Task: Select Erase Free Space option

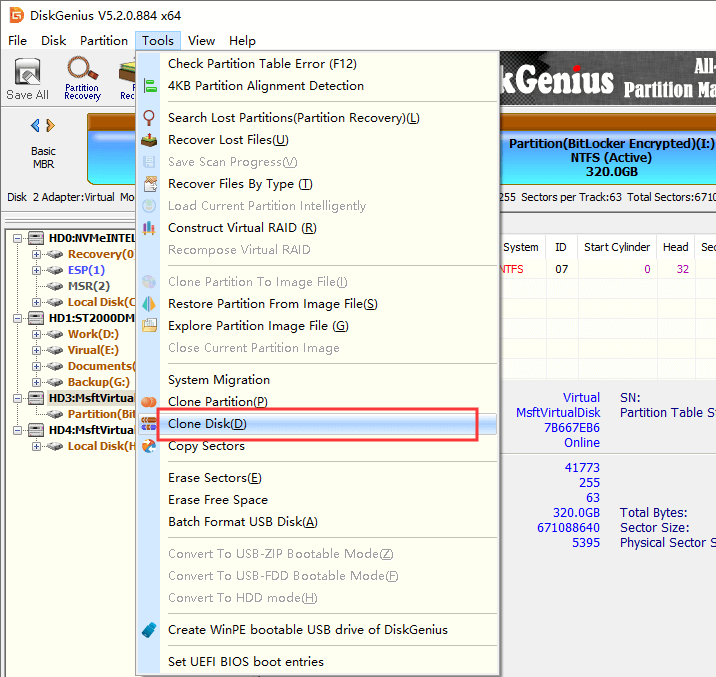Action: click(x=217, y=500)
